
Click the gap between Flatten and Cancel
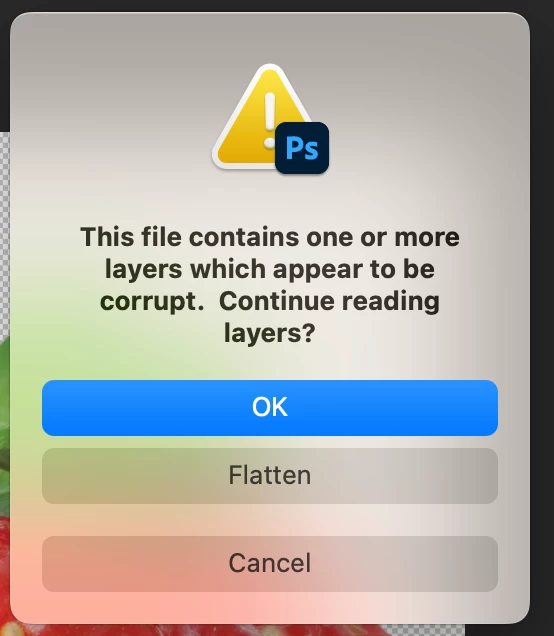tap(270, 520)
